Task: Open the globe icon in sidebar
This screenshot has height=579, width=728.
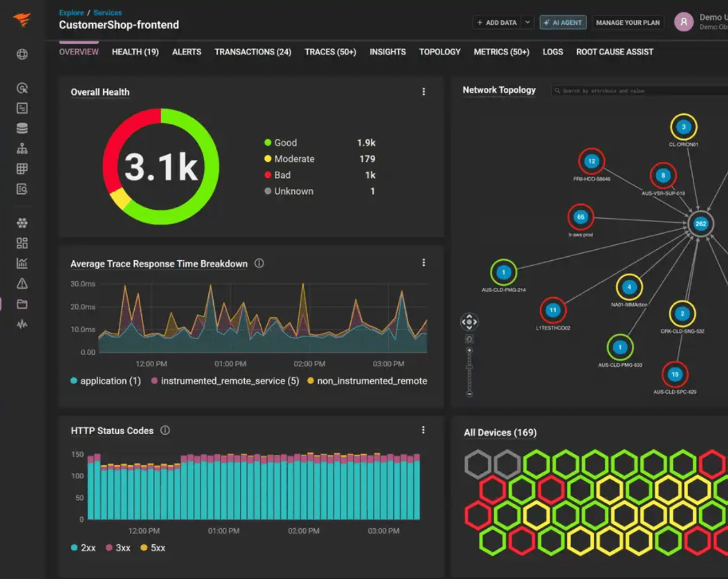Action: (x=22, y=54)
